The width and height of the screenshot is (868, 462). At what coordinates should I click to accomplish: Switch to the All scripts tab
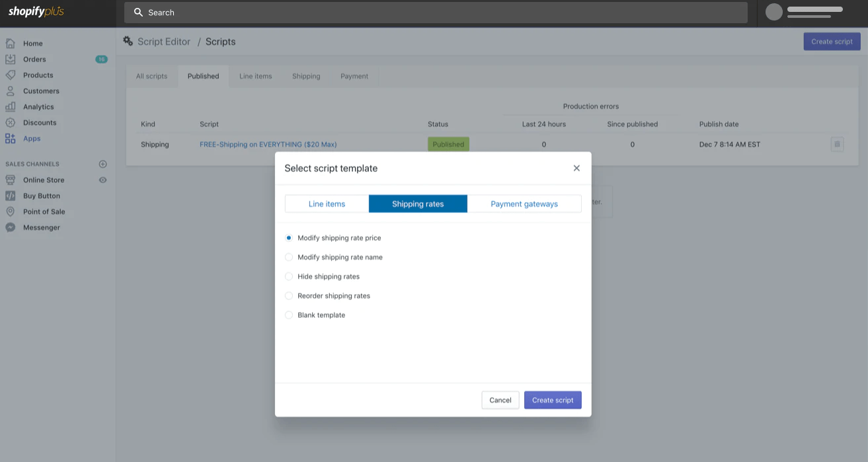tap(151, 76)
